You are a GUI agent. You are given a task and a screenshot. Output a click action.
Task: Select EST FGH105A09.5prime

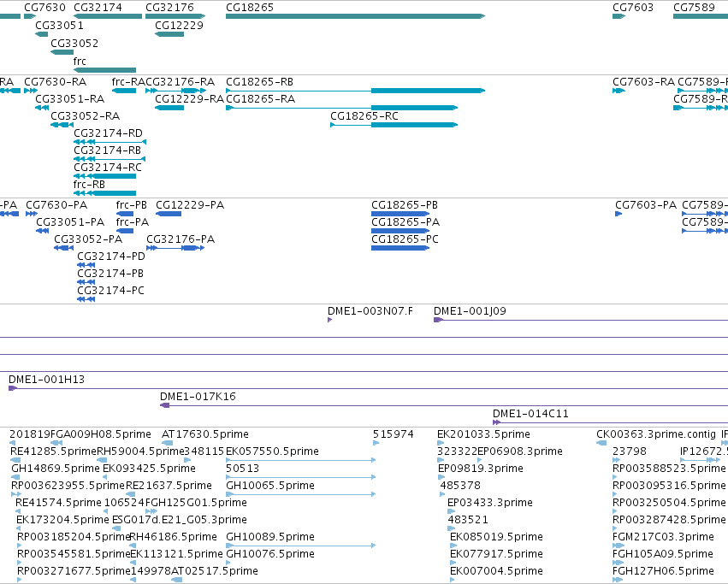click(618, 563)
